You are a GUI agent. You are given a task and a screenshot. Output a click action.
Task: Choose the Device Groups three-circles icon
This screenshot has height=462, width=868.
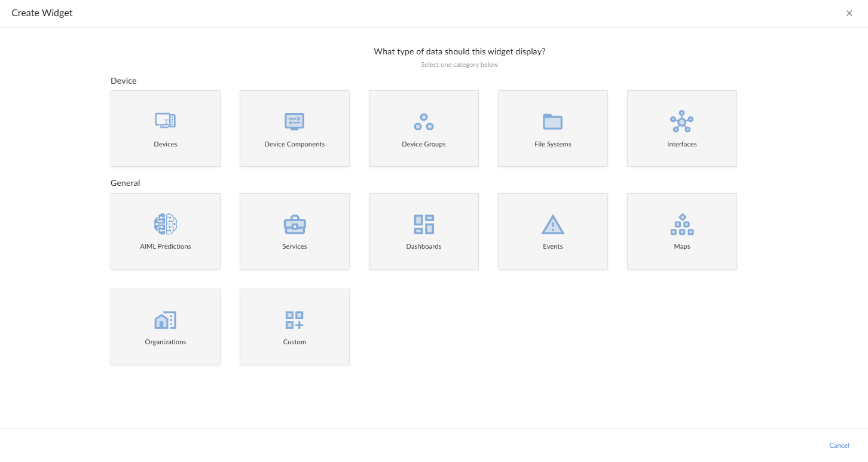(x=423, y=122)
